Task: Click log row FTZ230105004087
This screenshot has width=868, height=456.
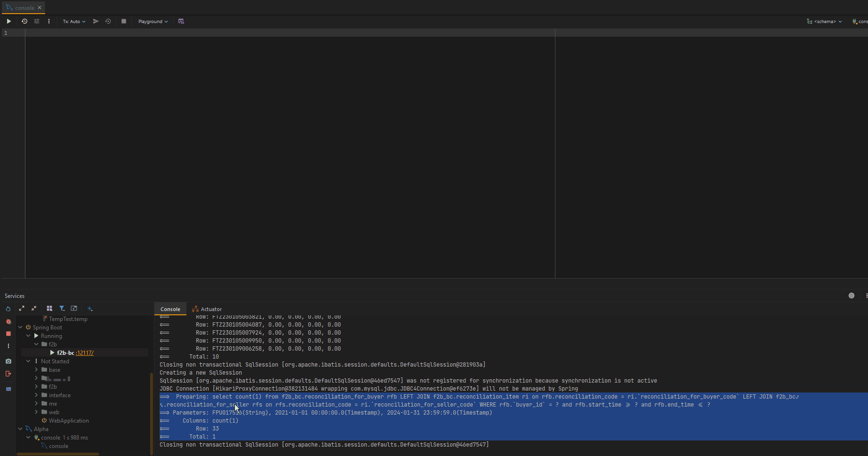Action: click(x=268, y=325)
